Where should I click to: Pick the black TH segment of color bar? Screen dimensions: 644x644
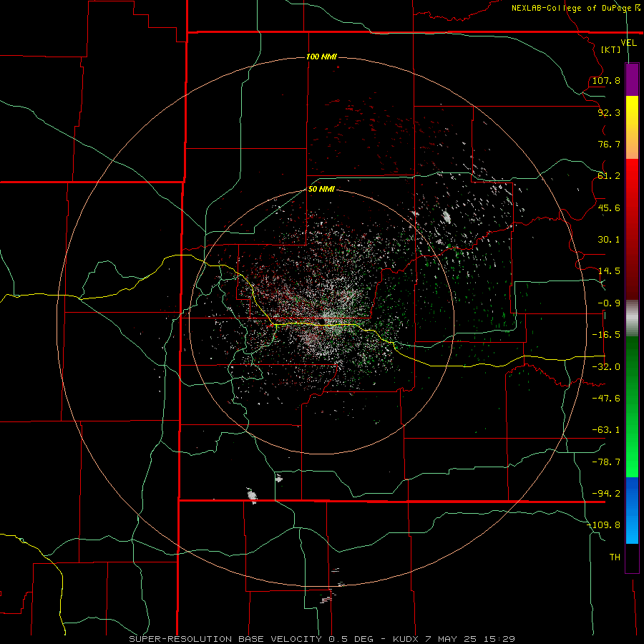tap(632, 558)
